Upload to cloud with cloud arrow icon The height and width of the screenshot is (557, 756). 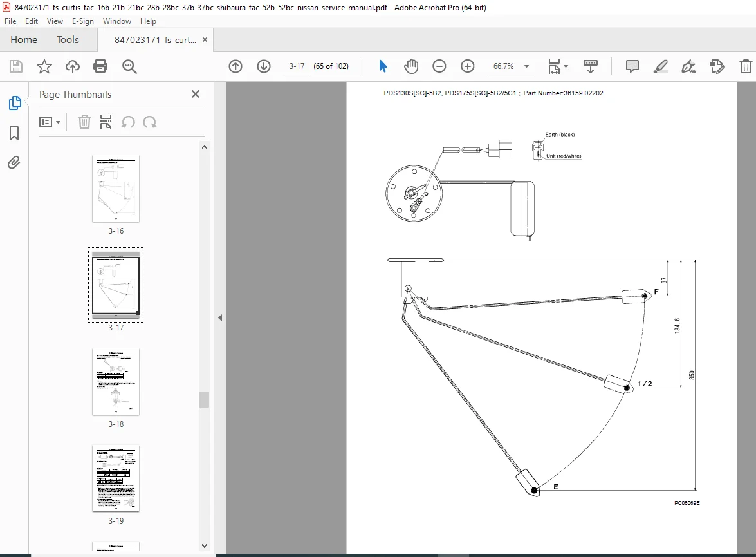(x=72, y=66)
